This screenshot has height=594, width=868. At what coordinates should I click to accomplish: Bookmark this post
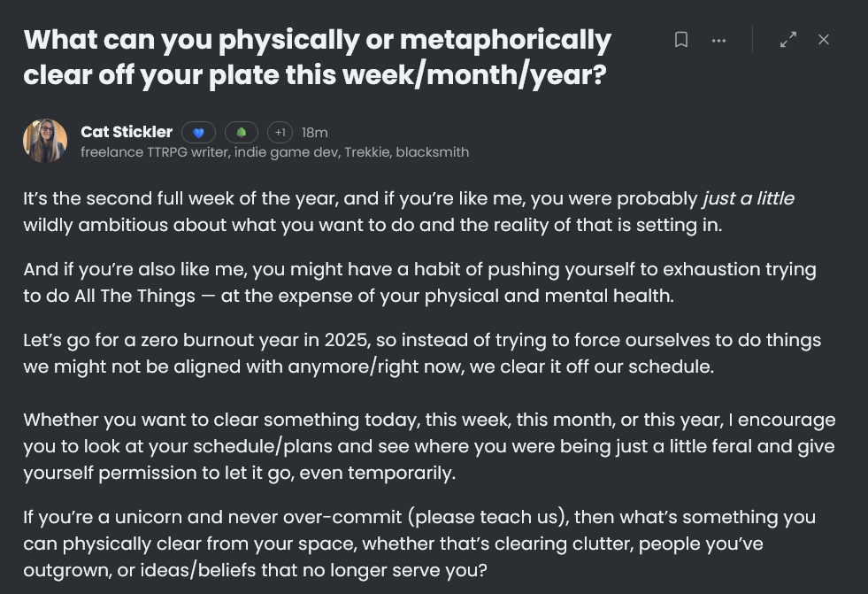point(681,40)
